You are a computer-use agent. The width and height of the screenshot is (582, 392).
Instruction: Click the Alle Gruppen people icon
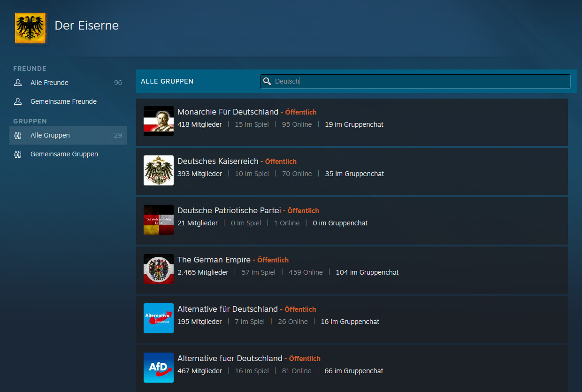pos(18,135)
